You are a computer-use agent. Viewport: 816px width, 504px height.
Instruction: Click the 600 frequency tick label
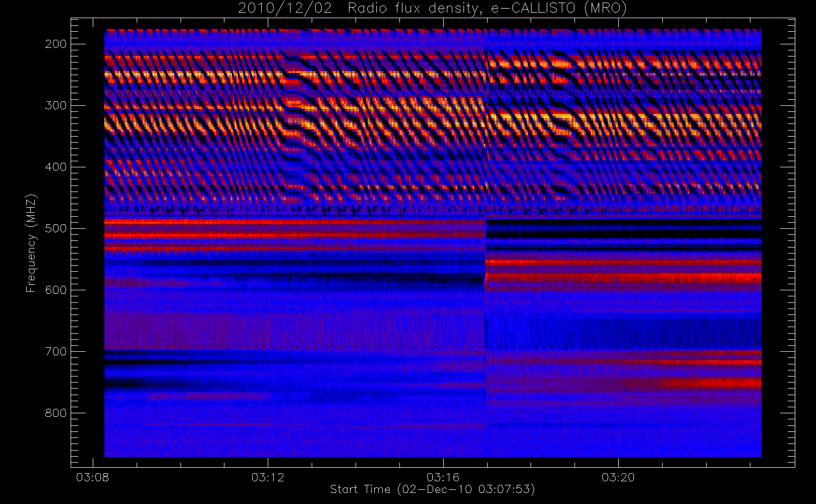pos(56,290)
